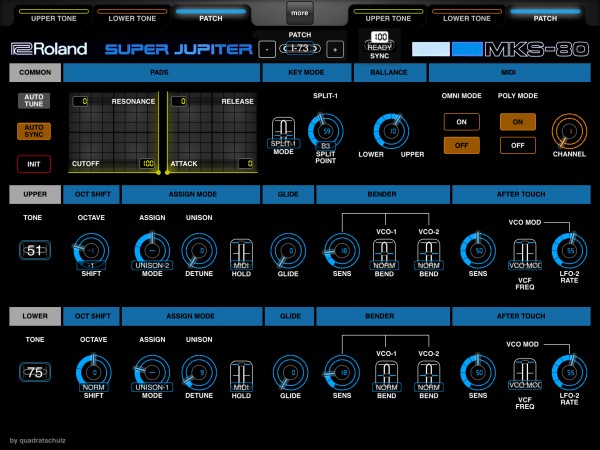Click the ATTACK value 0 field
This screenshot has height=450, width=600.
tap(246, 164)
